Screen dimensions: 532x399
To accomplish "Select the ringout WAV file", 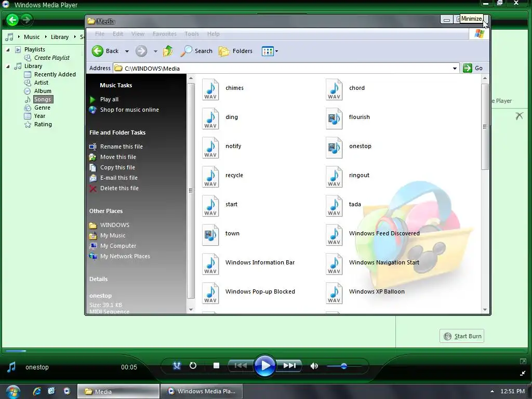I will [348, 177].
